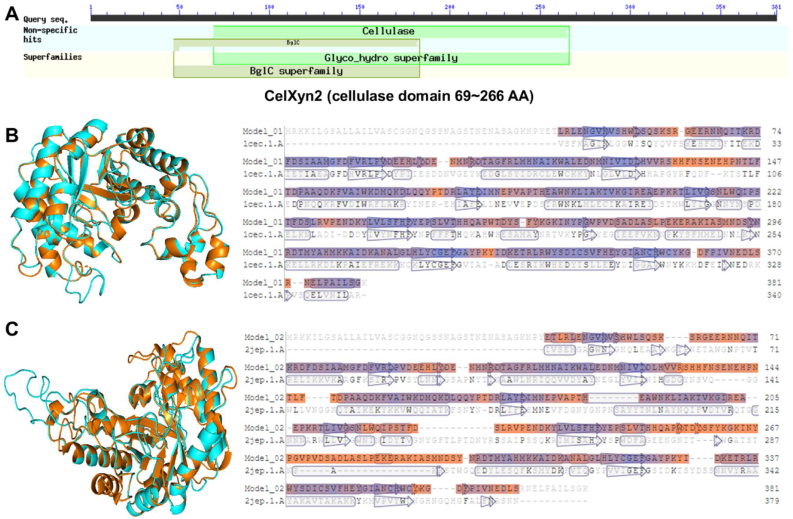Select the Glyco_hydro superfamily bar
This screenshot has height=519, width=793.
tap(390, 58)
